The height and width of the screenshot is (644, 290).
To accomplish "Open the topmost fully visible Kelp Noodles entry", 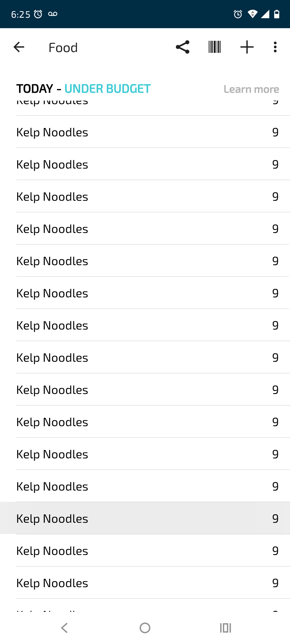I will coord(145,132).
